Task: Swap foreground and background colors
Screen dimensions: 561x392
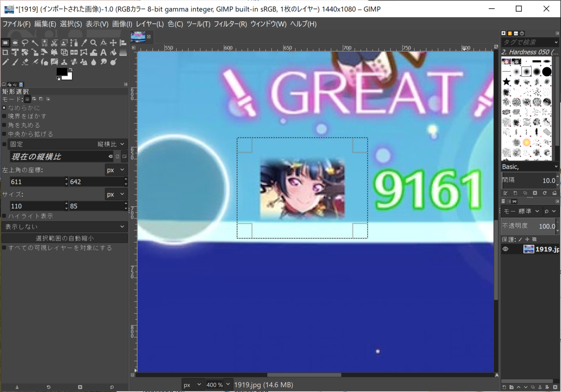Action: pos(71,70)
